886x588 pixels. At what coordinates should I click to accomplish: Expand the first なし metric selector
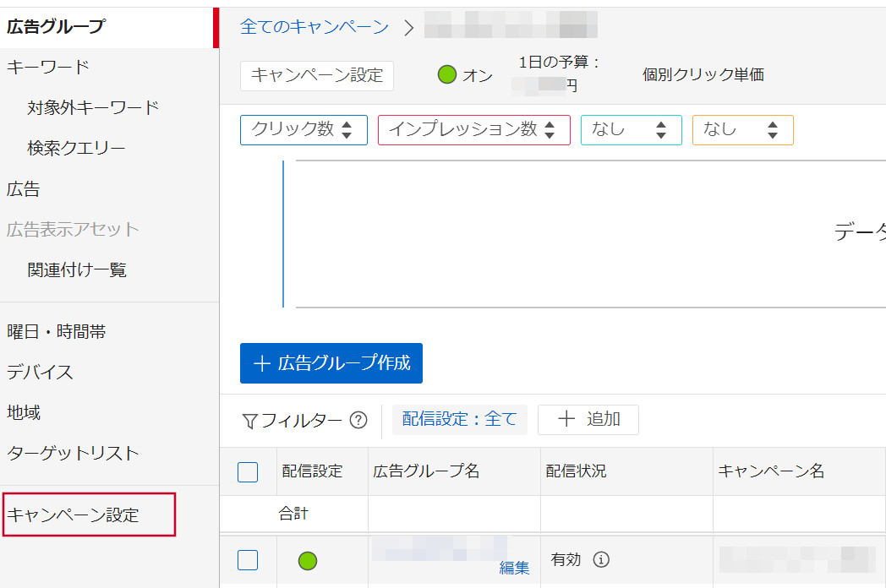click(x=631, y=129)
